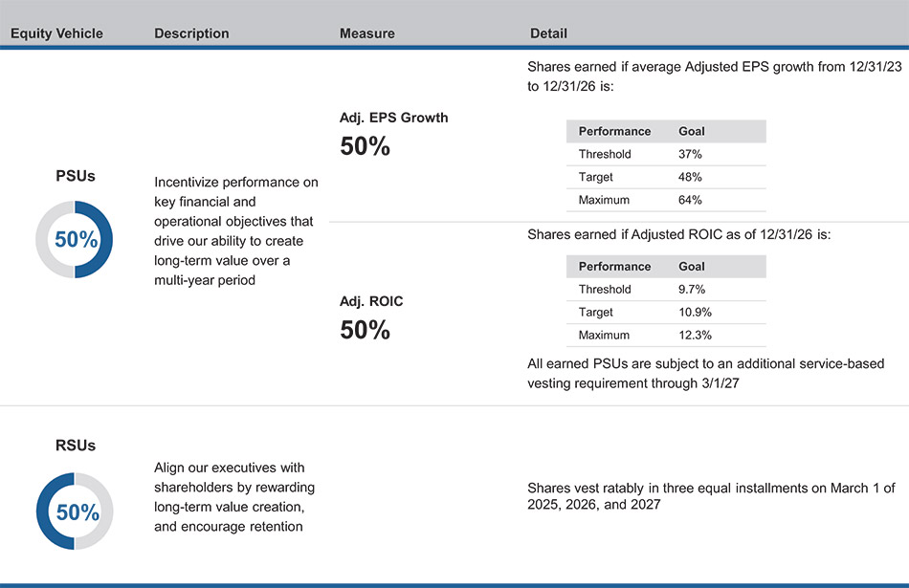Image resolution: width=909 pixels, height=588 pixels.
Task: Select the Description column header
Action: pyautogui.click(x=191, y=33)
